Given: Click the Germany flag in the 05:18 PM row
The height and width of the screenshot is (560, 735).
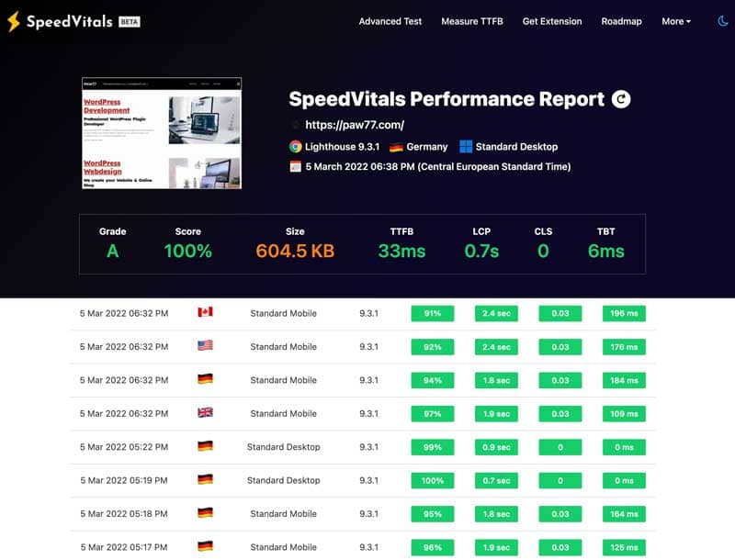Looking at the screenshot, I should click(x=205, y=512).
